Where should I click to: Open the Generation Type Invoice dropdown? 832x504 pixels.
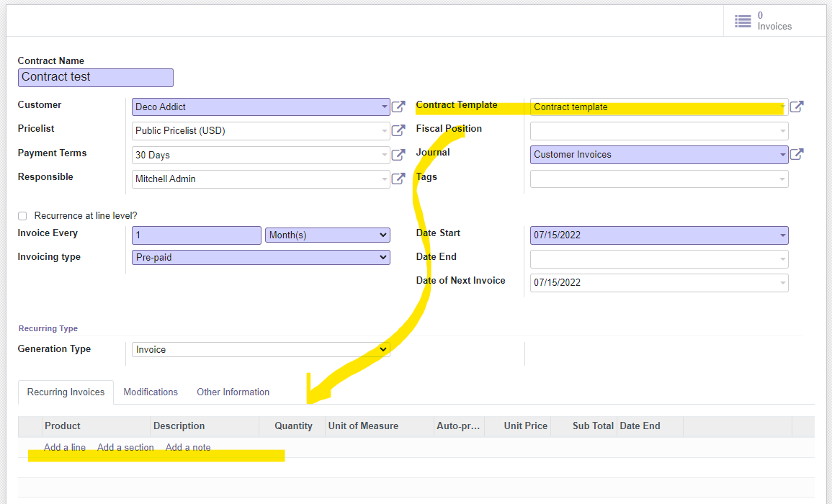(261, 350)
